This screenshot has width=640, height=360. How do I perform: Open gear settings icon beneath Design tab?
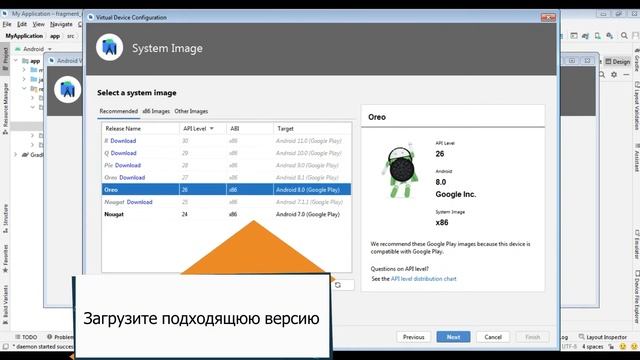pyautogui.click(x=614, y=75)
